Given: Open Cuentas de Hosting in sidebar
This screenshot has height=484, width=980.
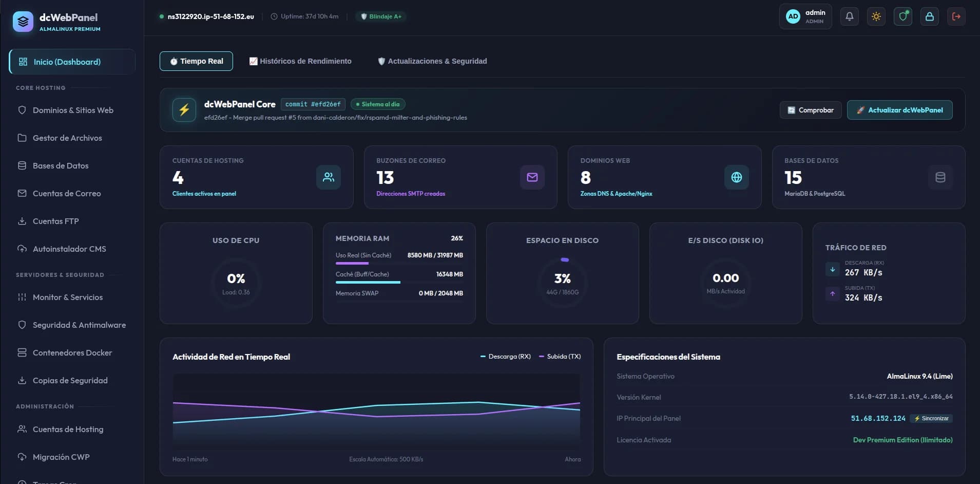Looking at the screenshot, I should [x=72, y=429].
